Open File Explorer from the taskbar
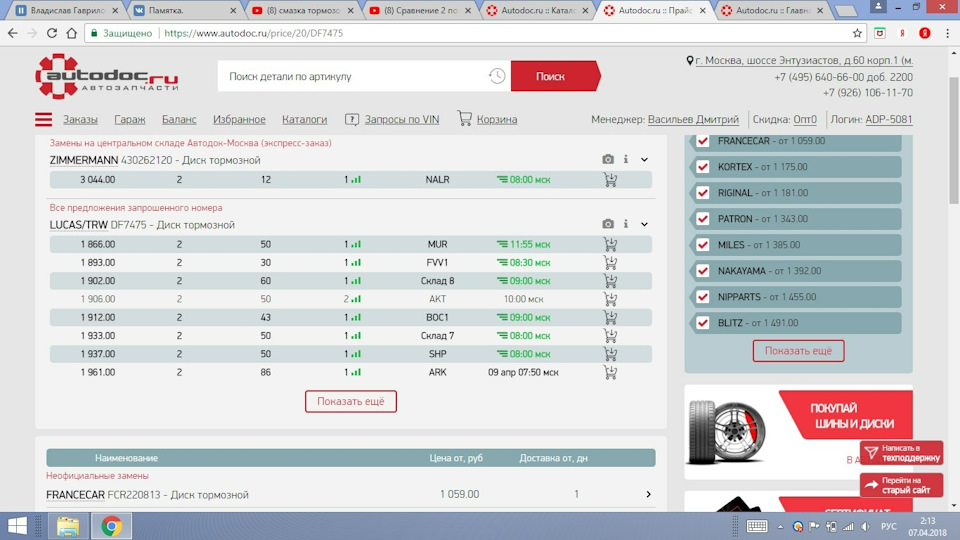This screenshot has height=540, width=960. (68, 526)
